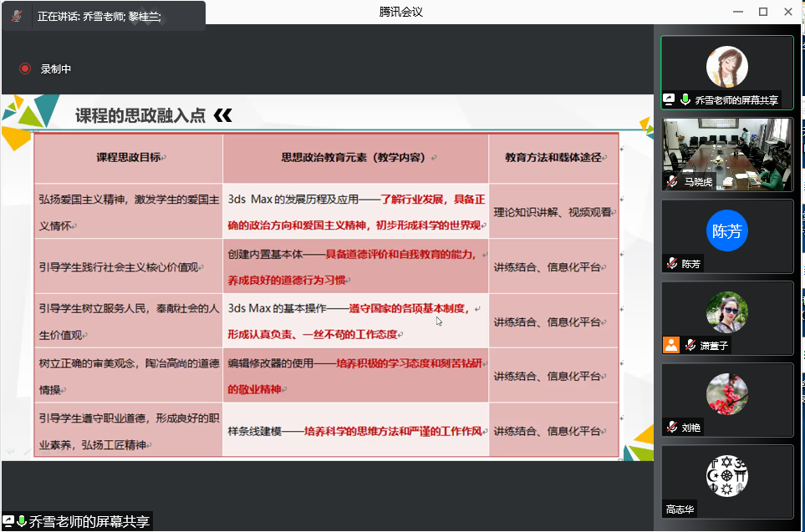Click 讲练结合 cell in 创建内置基本体 row
Image resolution: width=805 pixels, height=532 pixels.
[553, 266]
